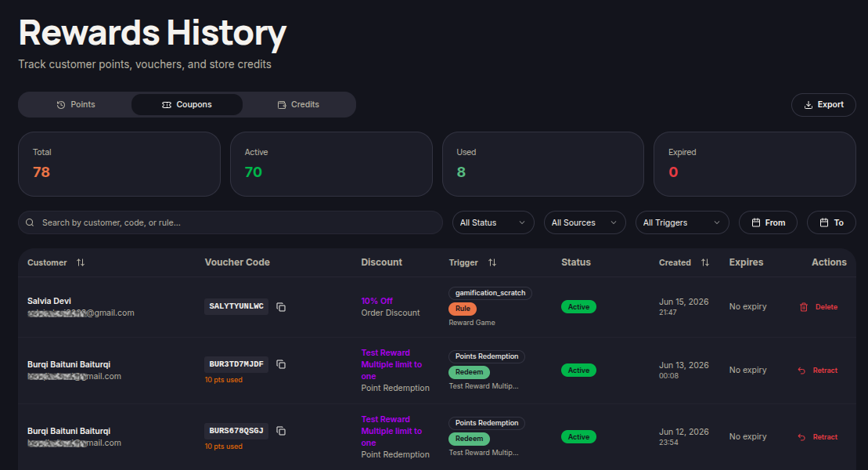The image size is (868, 470).
Task: Pick the To date filter
Action: point(831,222)
